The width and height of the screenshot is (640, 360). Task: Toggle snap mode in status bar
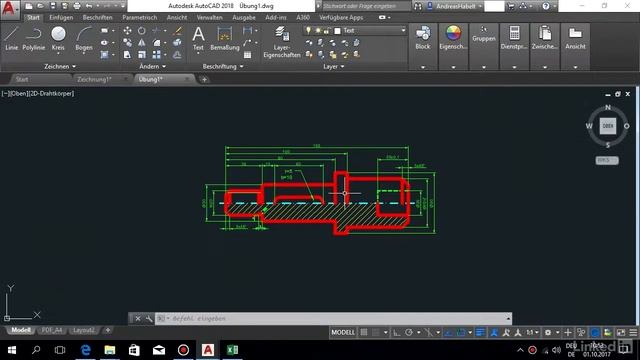(376, 333)
